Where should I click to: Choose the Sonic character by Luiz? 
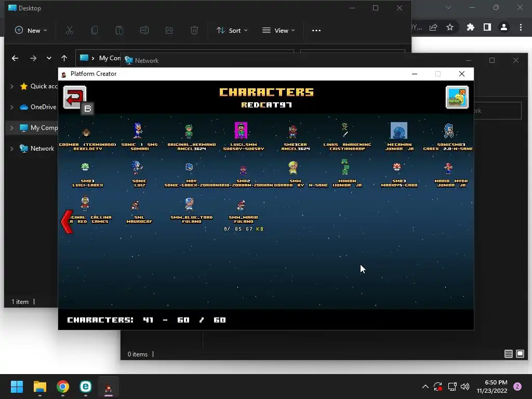137,167
